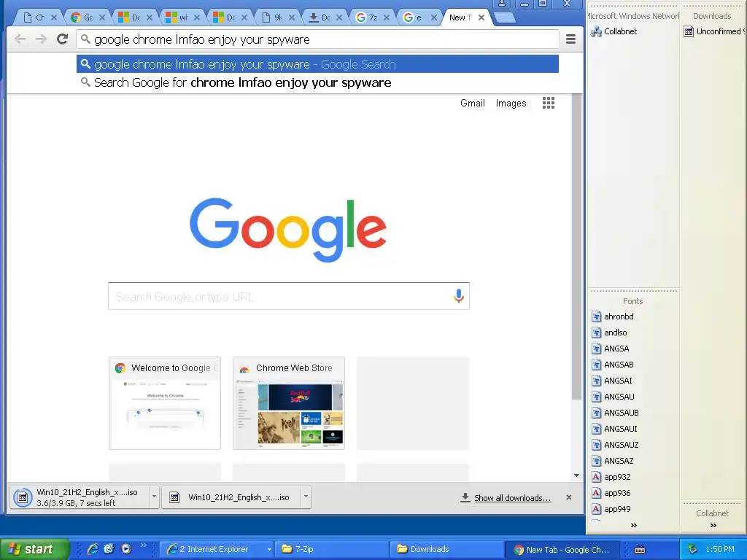
Task: Select the ANGSAB font entry
Action: coord(613,365)
